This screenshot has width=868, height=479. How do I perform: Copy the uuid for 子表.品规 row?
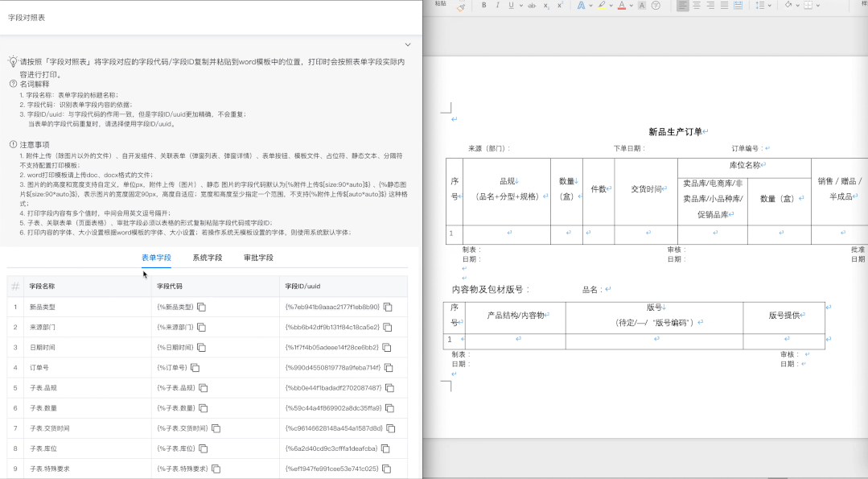click(389, 388)
